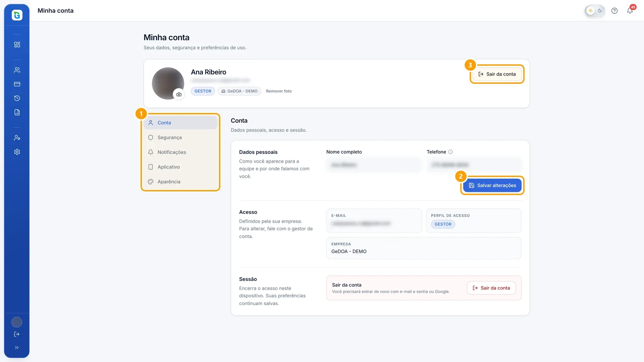
Task: Click the red Sair da conta session button
Action: click(x=491, y=288)
